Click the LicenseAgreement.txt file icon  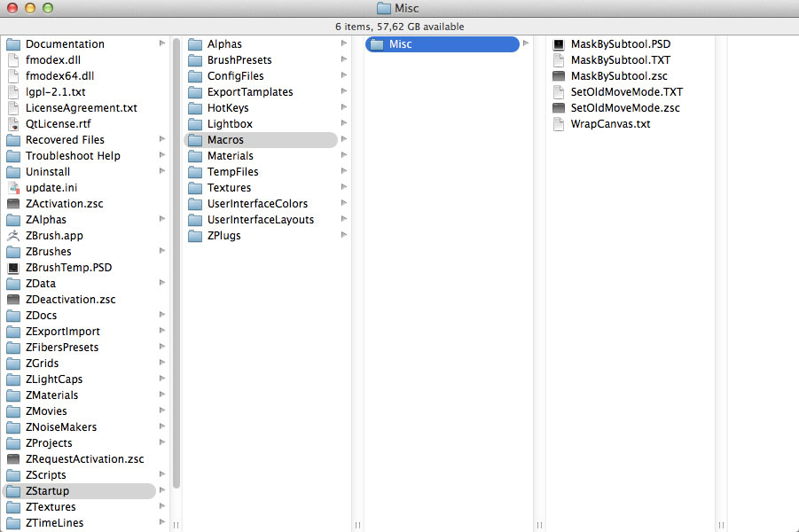tap(13, 108)
